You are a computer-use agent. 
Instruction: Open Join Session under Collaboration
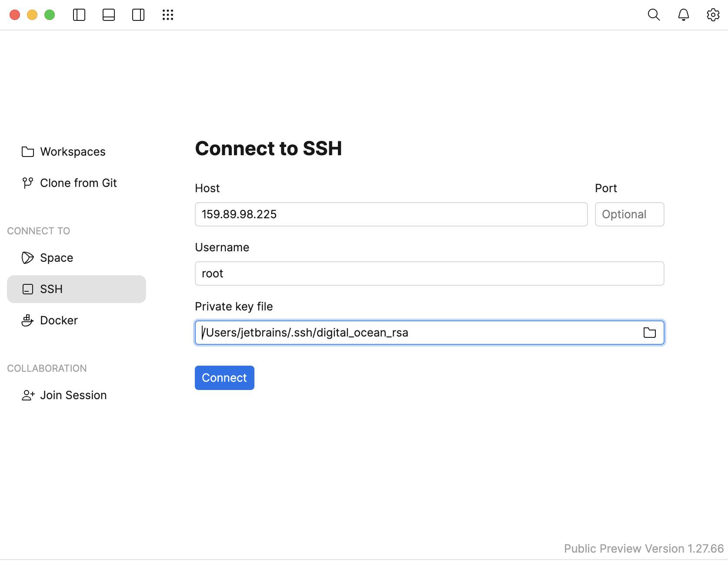(x=73, y=395)
